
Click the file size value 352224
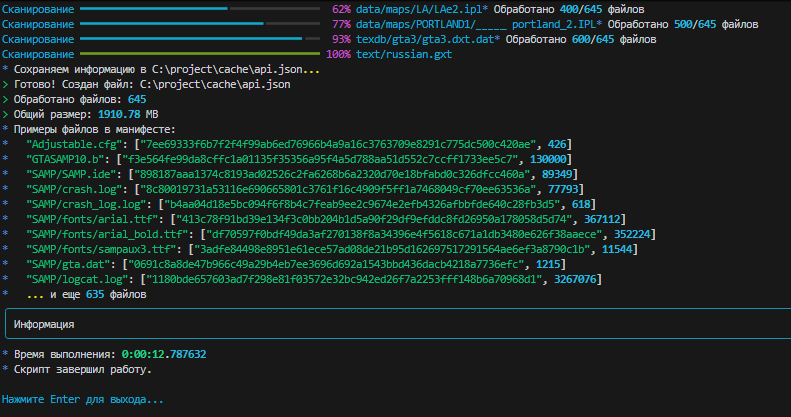[x=632, y=234]
